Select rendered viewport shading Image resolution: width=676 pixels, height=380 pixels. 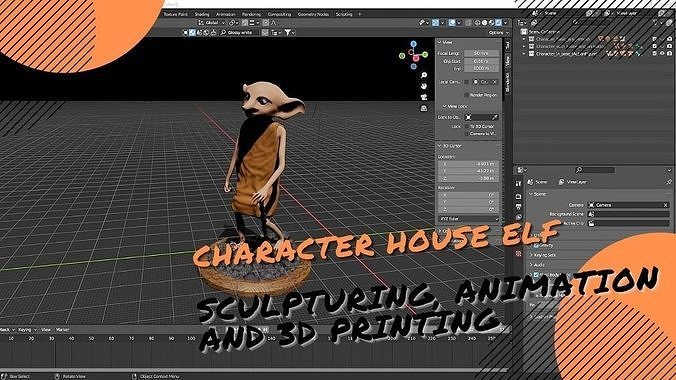coord(498,22)
